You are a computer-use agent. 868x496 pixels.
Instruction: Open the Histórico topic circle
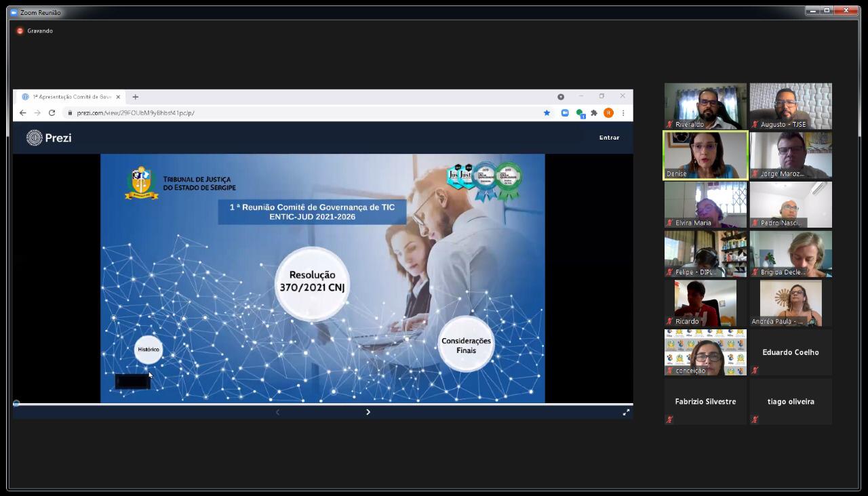(148, 350)
